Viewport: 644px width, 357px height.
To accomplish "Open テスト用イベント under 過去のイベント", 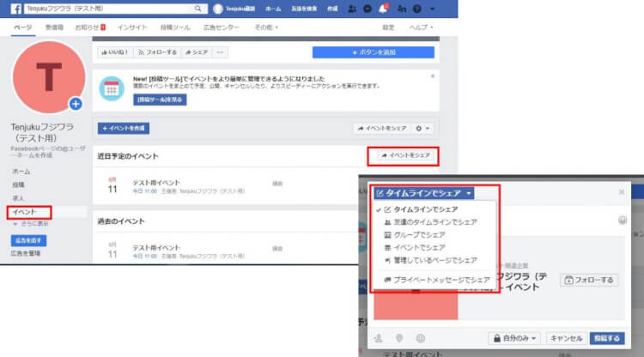I will point(156,248).
